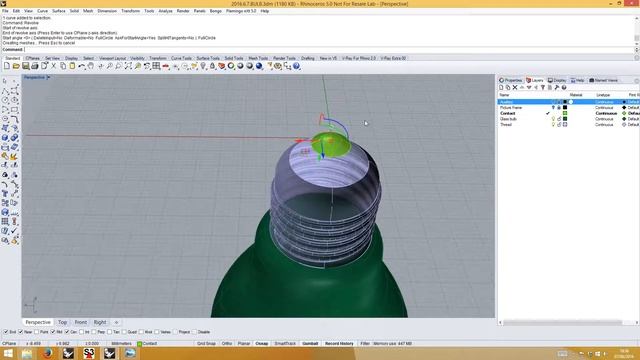Toggle Glass bulb layer visibility bulb
Viewport: 640px width, 360px height.
coord(553,119)
